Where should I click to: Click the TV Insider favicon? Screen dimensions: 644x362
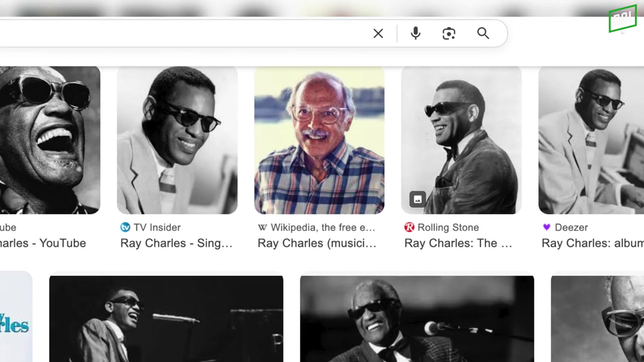click(125, 227)
